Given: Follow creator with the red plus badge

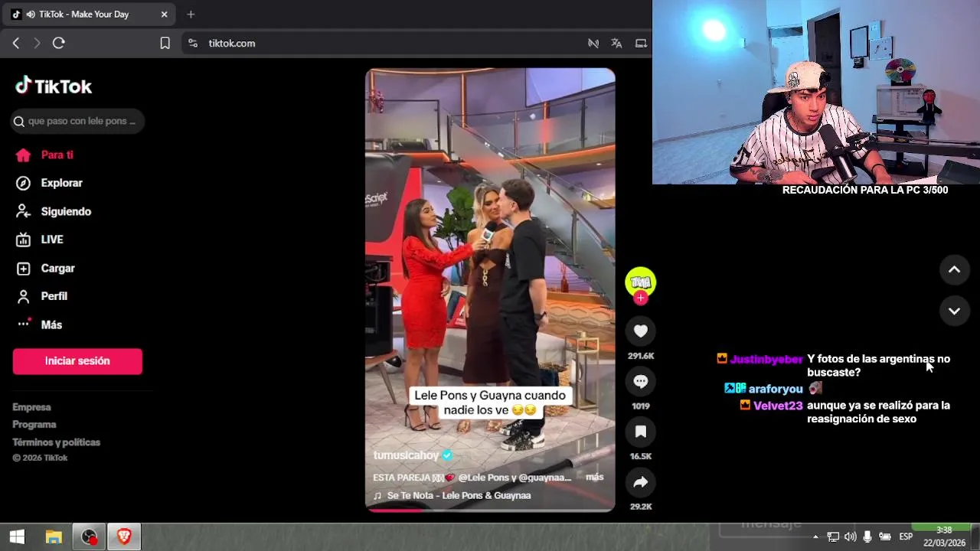Looking at the screenshot, I should 641,298.
